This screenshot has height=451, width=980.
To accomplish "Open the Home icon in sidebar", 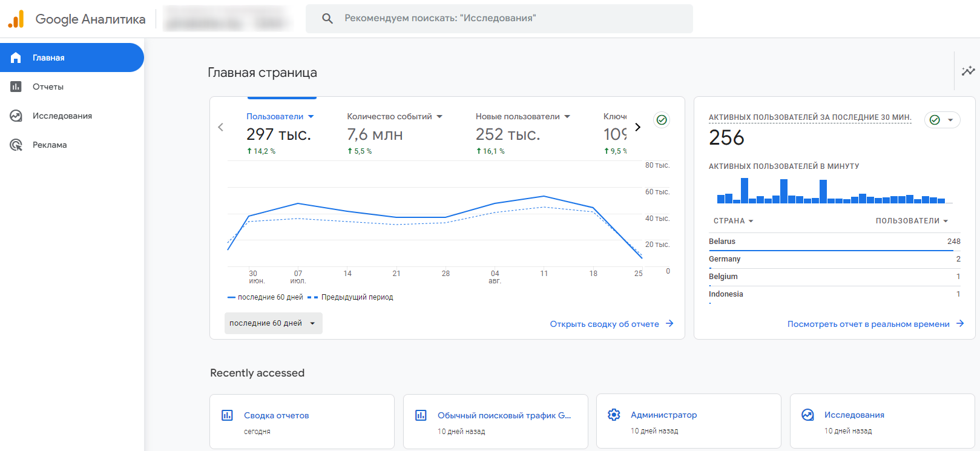I will coord(16,58).
